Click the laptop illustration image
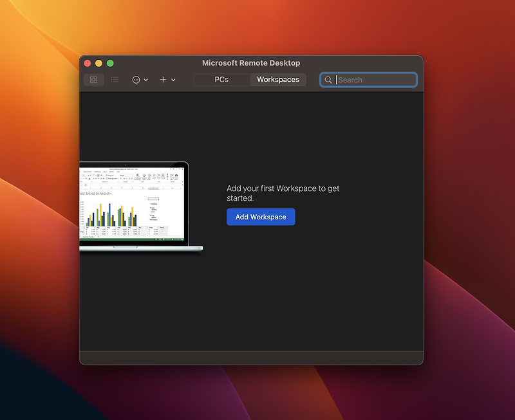Screen dimensions: 515x420 [141, 207]
